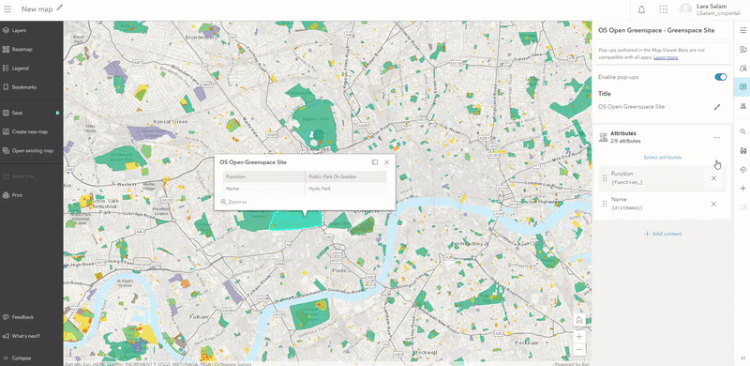Viewport: 750px width, 366px height.
Task: Remove the Name attribute
Action: tap(714, 204)
